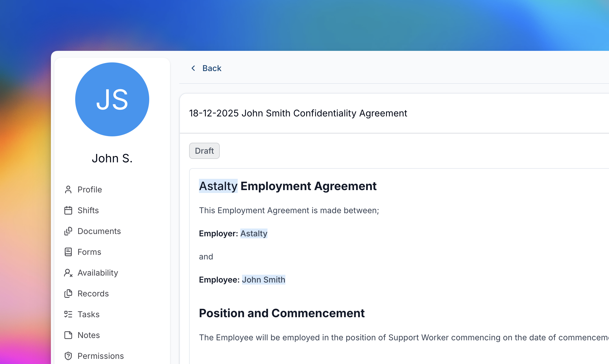Open the Documents section label
The width and height of the screenshot is (609, 364).
(99, 231)
